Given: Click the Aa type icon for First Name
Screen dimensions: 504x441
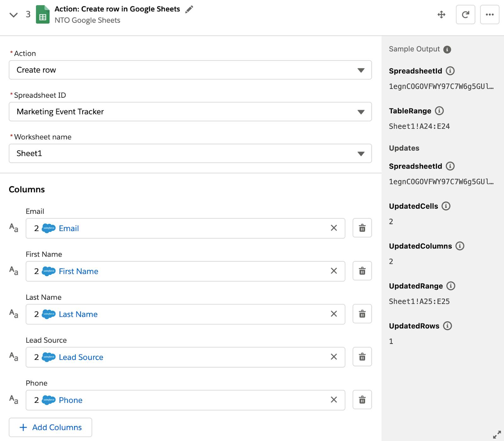Looking at the screenshot, I should point(14,270).
